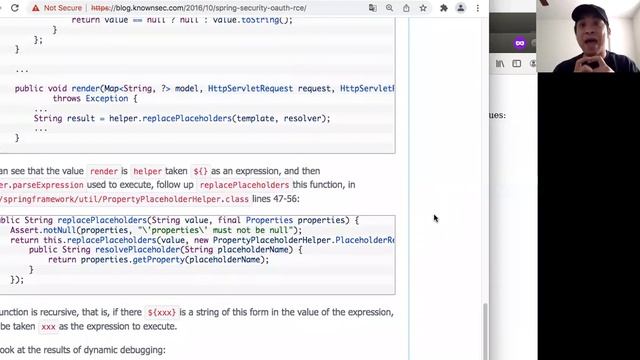Screen dimensions: 640x360
Task: Click the 'return properties.getProperty(placeholderName);' line
Action: [x=158, y=260]
